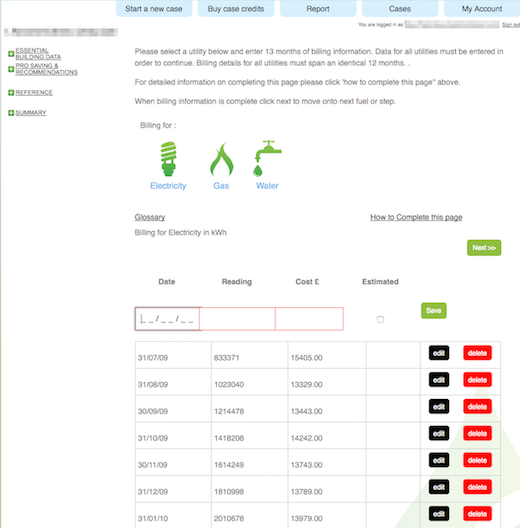Delete the 30/09/09 billing row

[x=477, y=407]
